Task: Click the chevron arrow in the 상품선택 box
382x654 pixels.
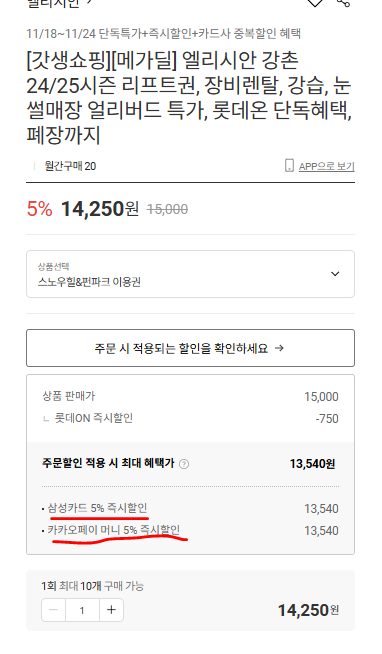Action: [x=335, y=274]
